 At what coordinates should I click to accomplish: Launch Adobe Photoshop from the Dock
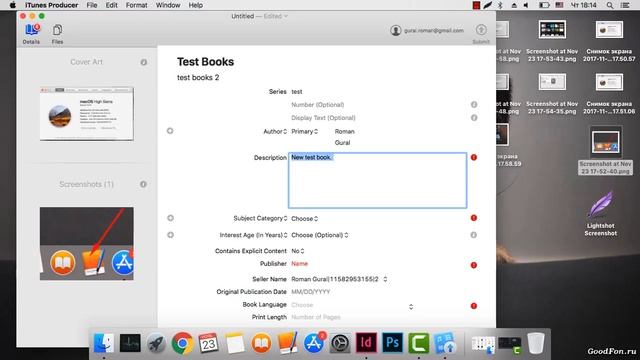tap(392, 342)
